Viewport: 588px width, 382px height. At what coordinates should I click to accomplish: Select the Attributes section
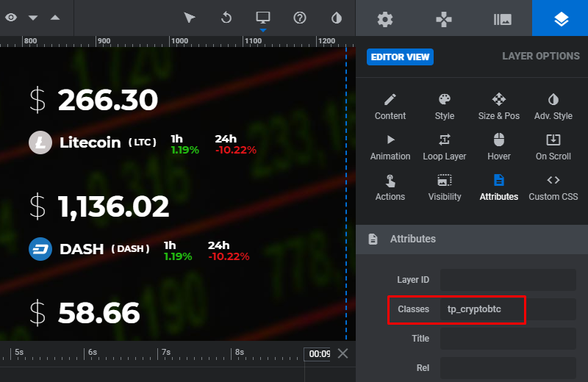click(499, 188)
